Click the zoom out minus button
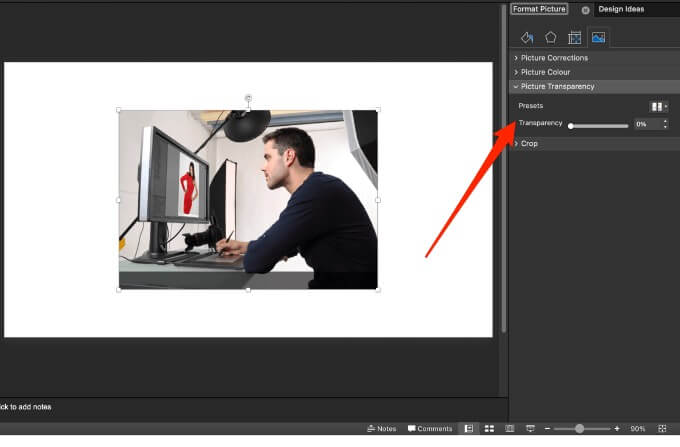The height and width of the screenshot is (447, 680). tap(547, 428)
